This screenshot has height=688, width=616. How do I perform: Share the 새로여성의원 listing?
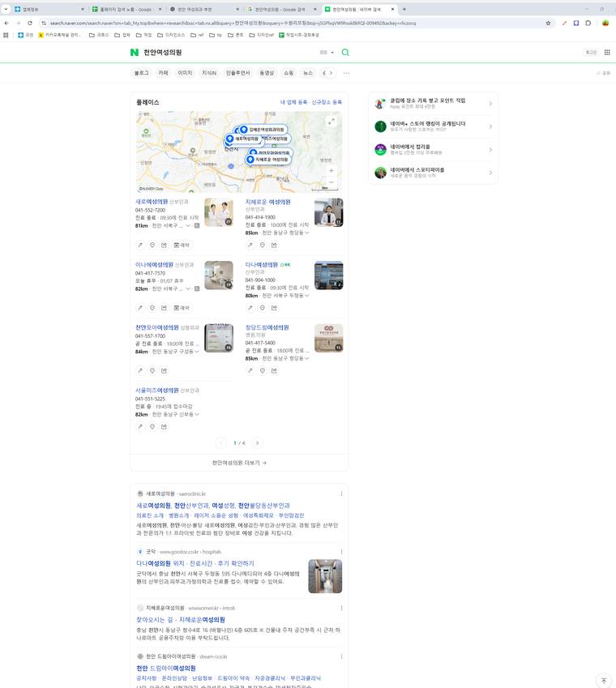pyautogui.click(x=164, y=245)
